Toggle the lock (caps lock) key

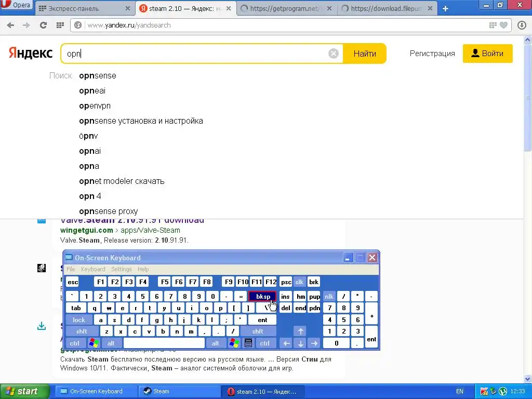pos(79,320)
